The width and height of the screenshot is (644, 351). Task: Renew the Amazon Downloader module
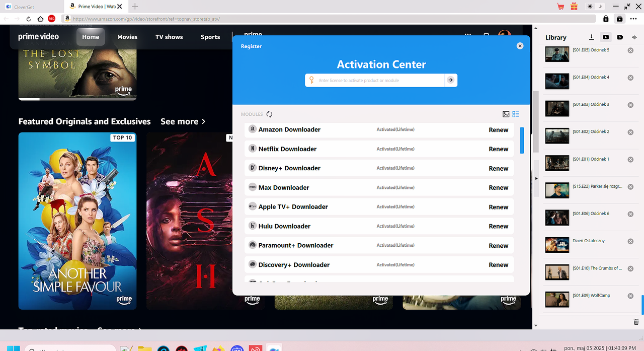click(499, 130)
